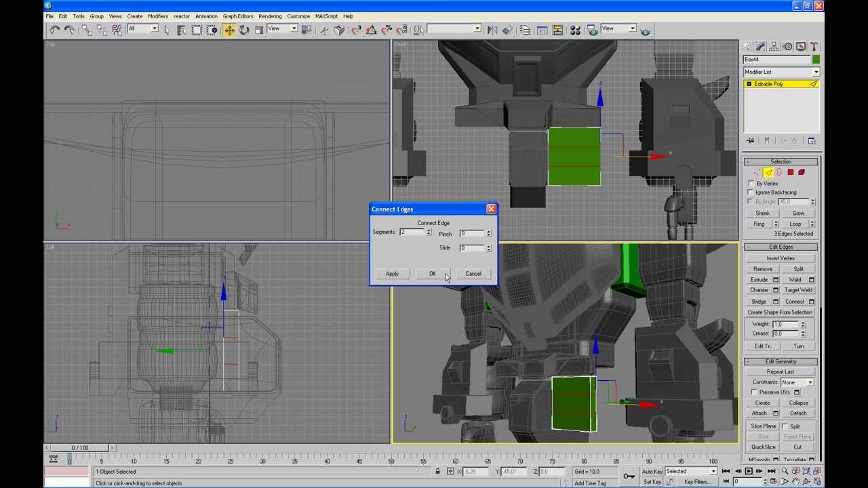This screenshot has height=488, width=868.
Task: Click the Select Object arrow icon
Action: (167, 30)
